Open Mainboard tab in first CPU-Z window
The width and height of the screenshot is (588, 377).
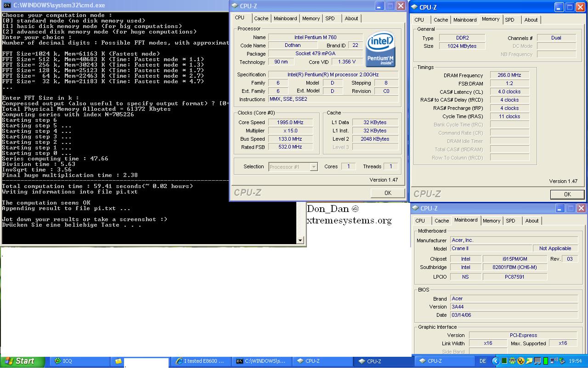[285, 18]
